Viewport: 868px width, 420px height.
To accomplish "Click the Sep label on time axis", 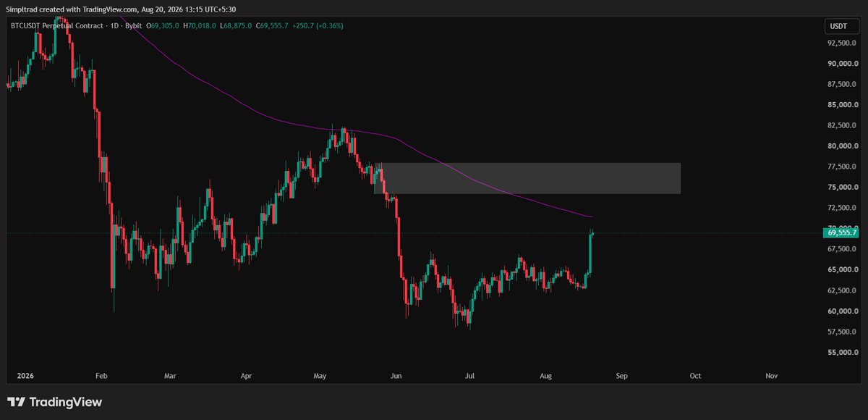I will [x=621, y=376].
